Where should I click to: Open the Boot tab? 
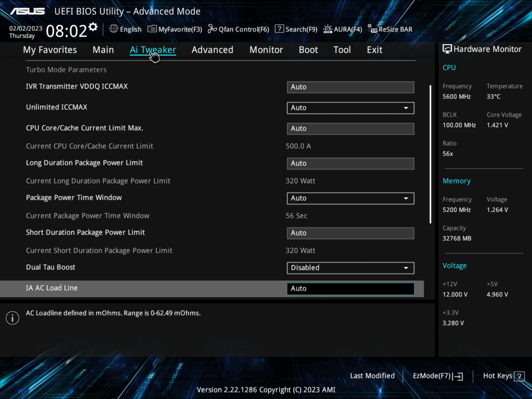click(308, 50)
